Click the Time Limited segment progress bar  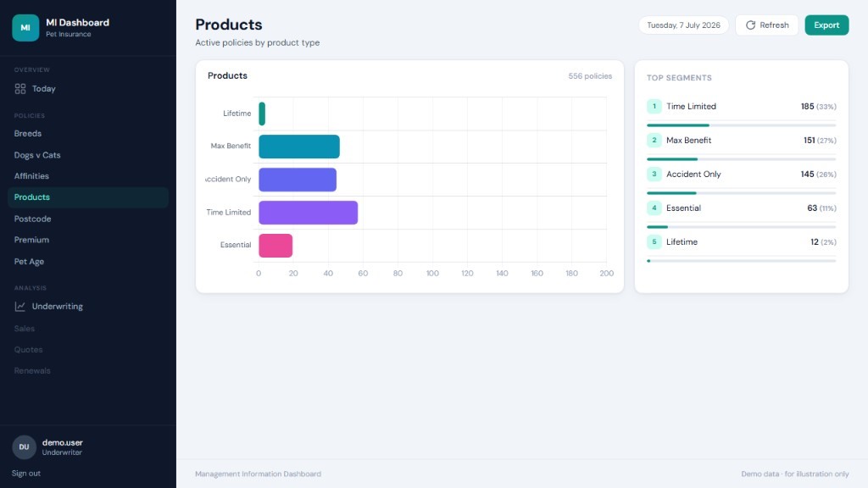pos(741,125)
